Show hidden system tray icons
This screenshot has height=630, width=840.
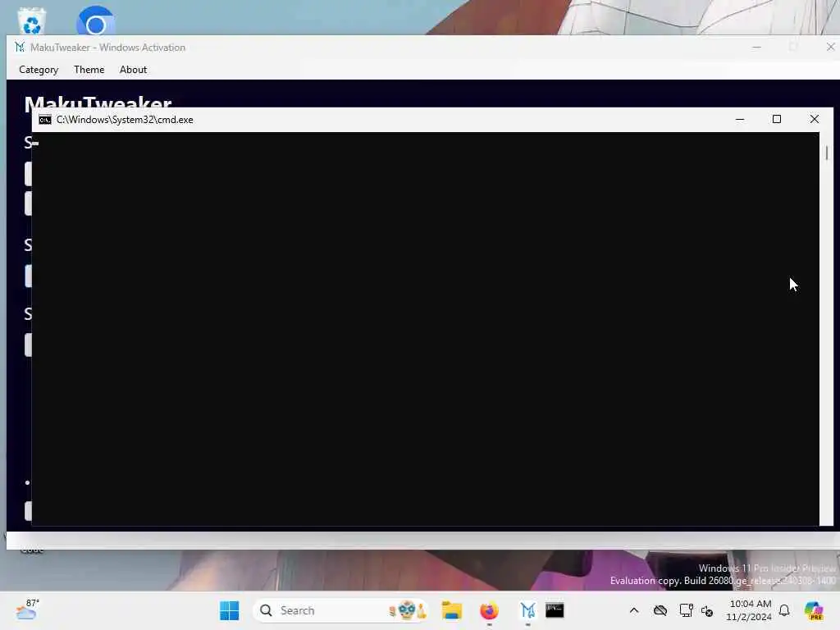634,610
